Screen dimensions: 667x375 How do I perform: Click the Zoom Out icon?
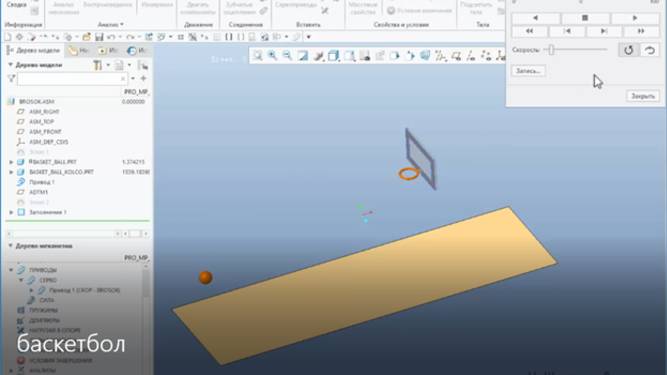coord(287,55)
